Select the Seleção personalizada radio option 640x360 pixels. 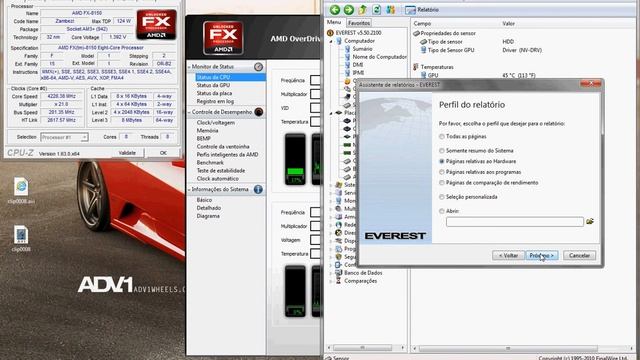click(x=442, y=197)
